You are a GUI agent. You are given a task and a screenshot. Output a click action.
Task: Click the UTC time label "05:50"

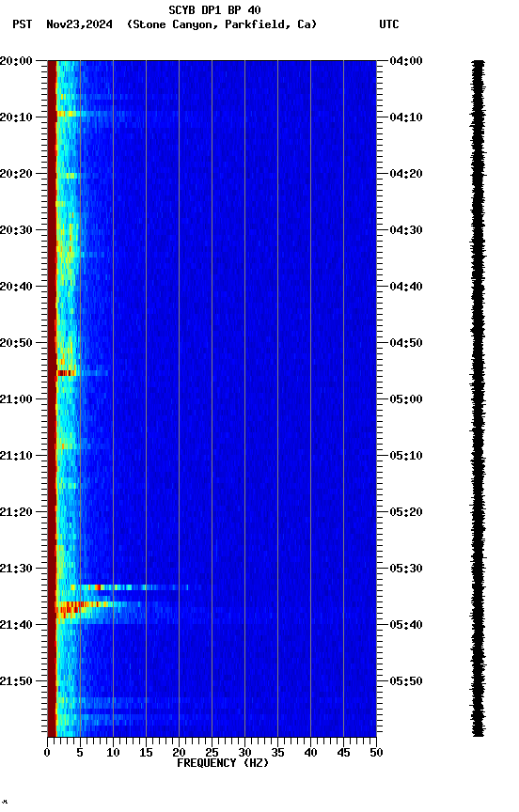pyautogui.click(x=406, y=682)
